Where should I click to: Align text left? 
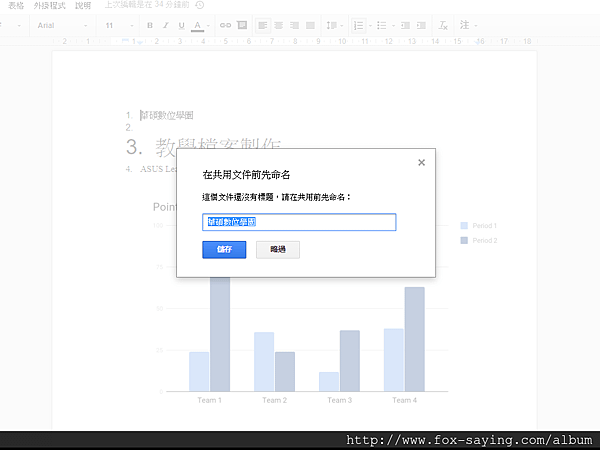(x=262, y=25)
